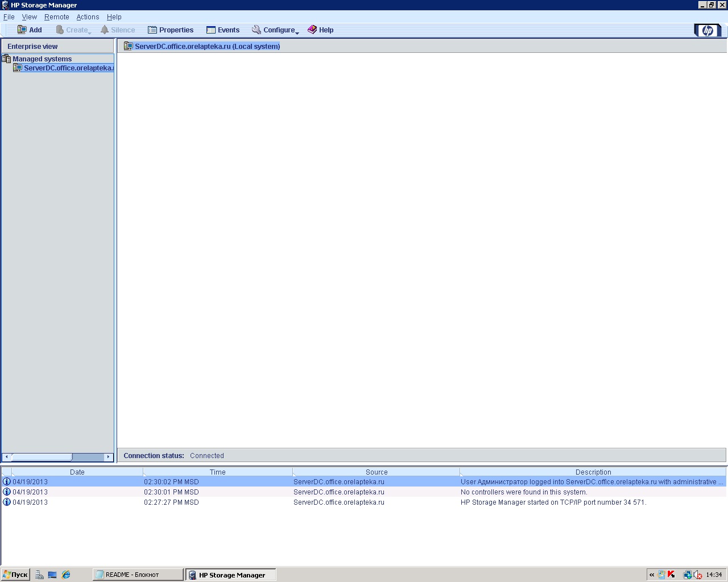Image resolution: width=728 pixels, height=582 pixels.
Task: Click the Help book toolbar button
Action: coord(321,30)
